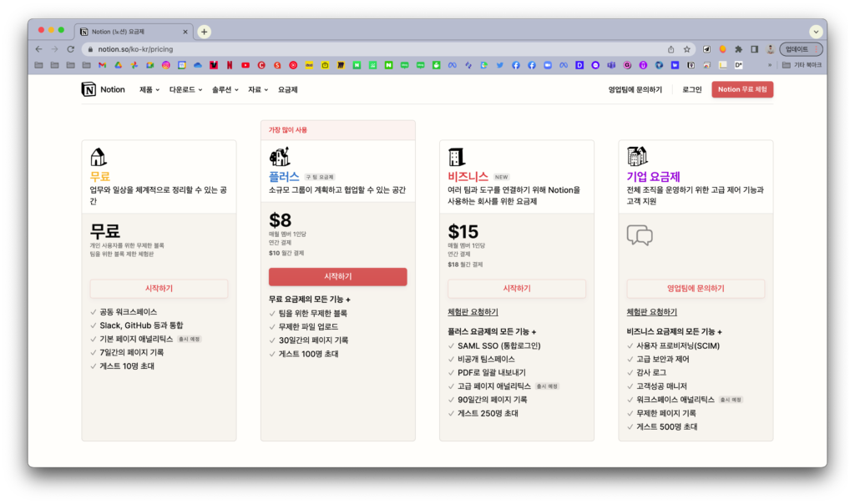Switch to the Notion 요금제 browser tab
This screenshot has height=504, width=855.
pyautogui.click(x=132, y=31)
